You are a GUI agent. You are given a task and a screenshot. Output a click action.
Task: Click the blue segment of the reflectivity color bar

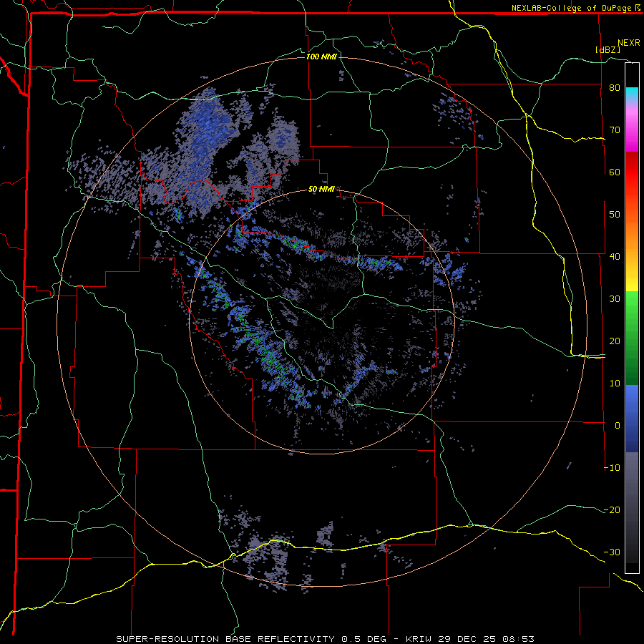pos(632,418)
